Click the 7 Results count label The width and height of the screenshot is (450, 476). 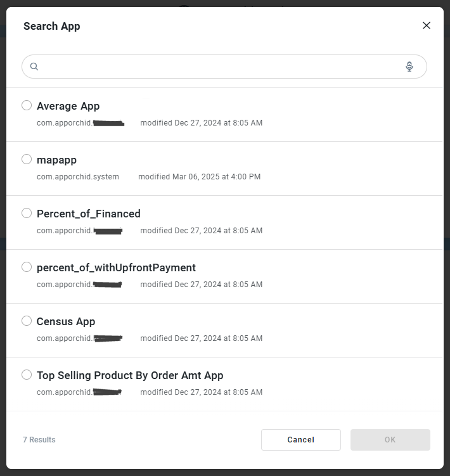tap(39, 440)
